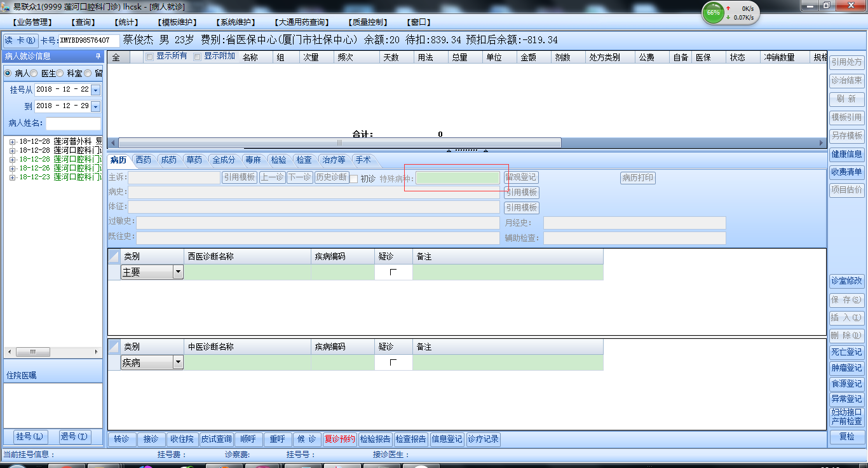Click the 挂号 button
This screenshot has width=868, height=468.
31,437
